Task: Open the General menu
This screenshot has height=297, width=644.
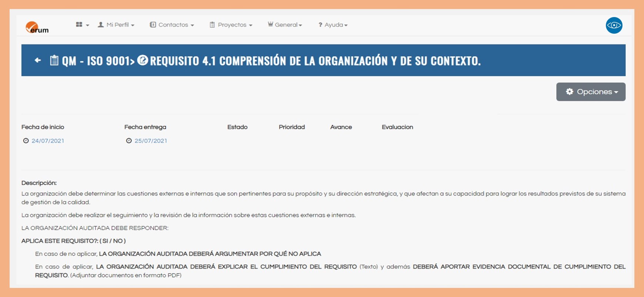Action: click(x=285, y=25)
